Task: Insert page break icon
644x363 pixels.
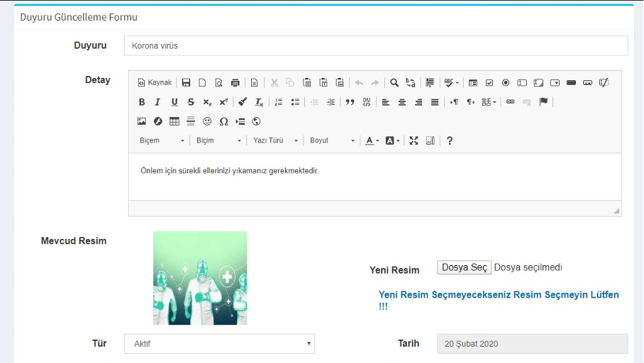Action: [240, 121]
